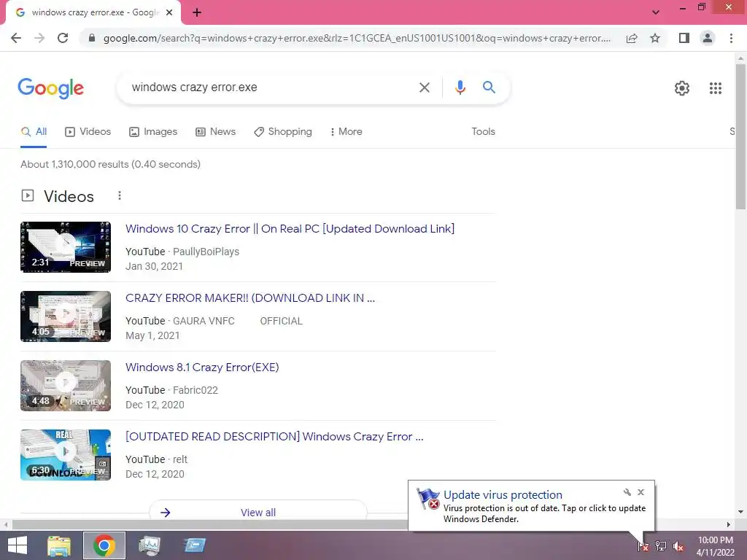This screenshot has height=560, width=747.
Task: Preview the 6:30 video thumbnail
Action: coord(66,455)
